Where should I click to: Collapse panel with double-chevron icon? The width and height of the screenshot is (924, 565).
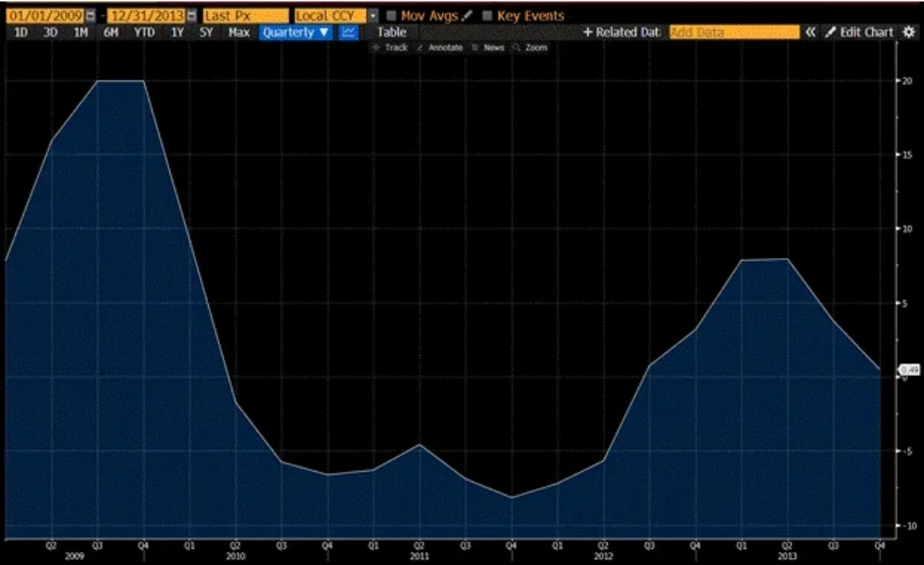[809, 32]
